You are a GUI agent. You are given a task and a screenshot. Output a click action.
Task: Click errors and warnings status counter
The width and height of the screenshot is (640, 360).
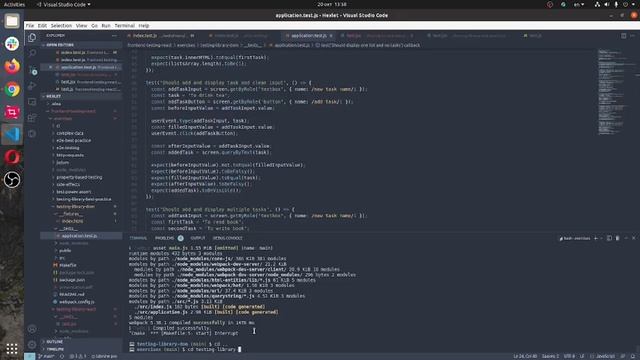click(78, 356)
